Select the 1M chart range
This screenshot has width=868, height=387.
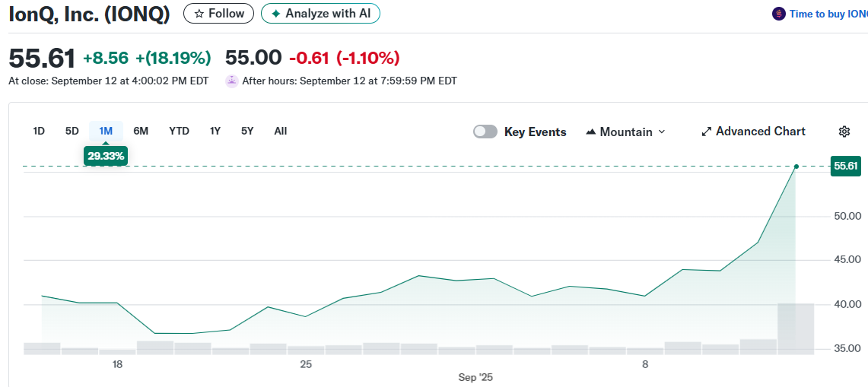106,132
